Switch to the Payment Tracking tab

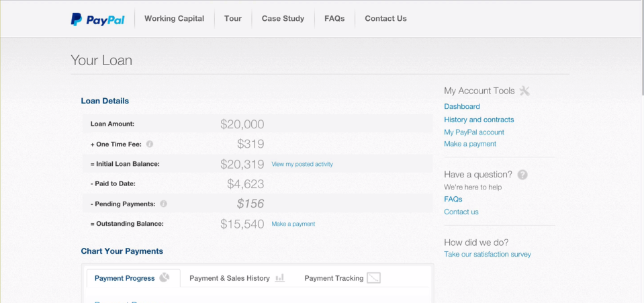click(342, 278)
